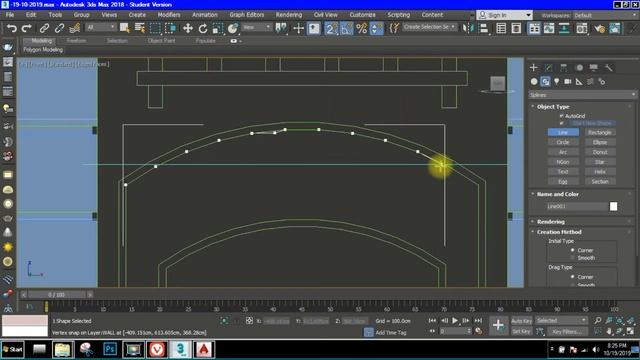The image size is (640, 360).
Task: Activate the Select and Scale tool
Action: point(218,28)
